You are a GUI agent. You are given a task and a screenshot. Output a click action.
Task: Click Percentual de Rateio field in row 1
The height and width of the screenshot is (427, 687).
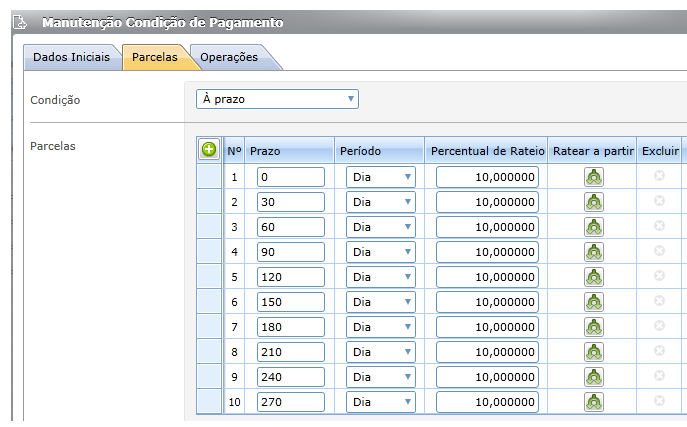pos(487,177)
